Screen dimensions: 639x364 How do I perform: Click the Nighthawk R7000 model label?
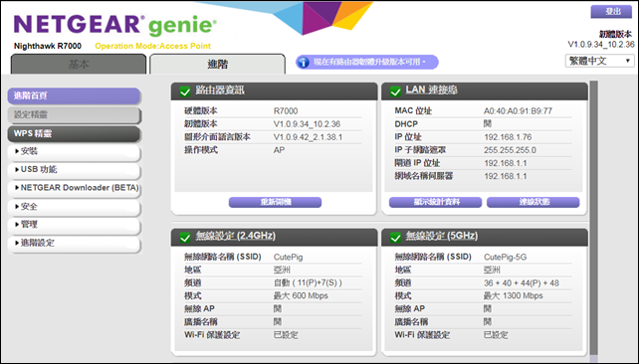pos(48,46)
